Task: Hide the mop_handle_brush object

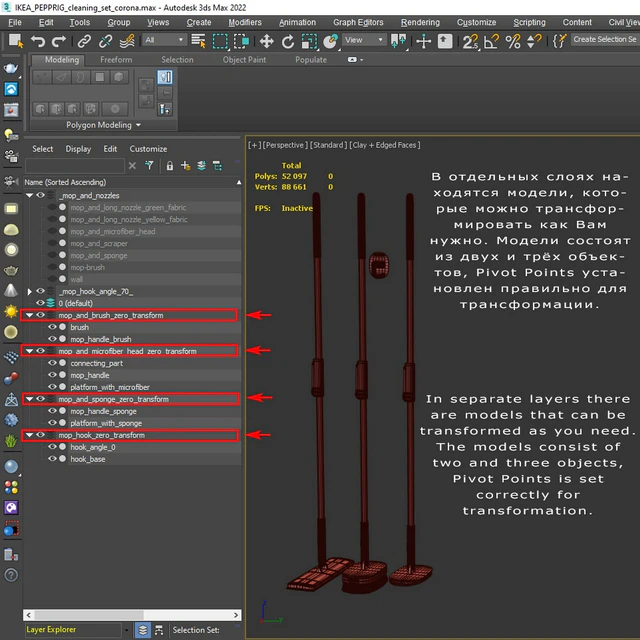Action: (52, 339)
